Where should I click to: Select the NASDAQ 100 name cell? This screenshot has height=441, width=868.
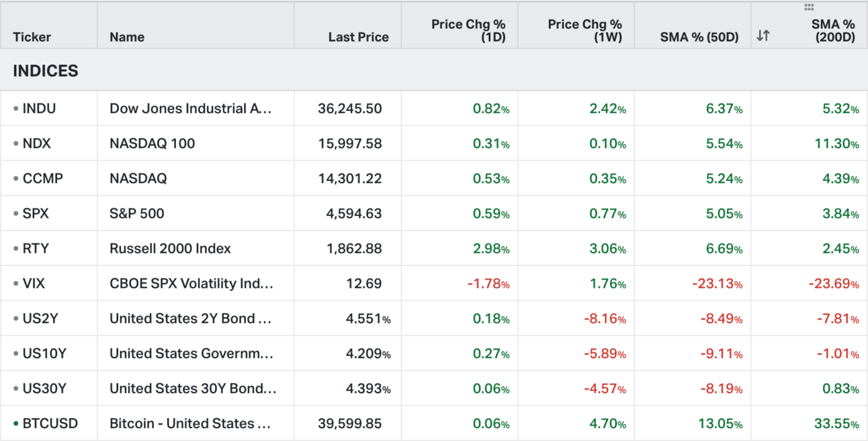tap(196, 143)
